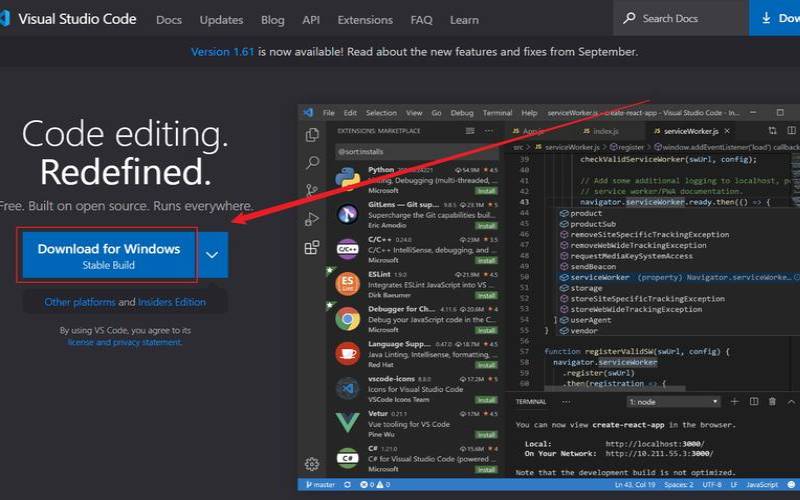Install the Vetur extension
800x500 pixels.
click(x=486, y=435)
